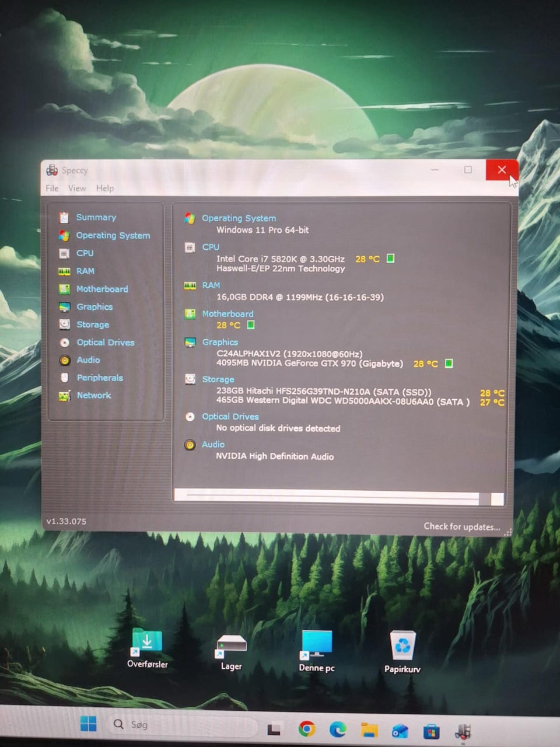Open the Audio sidebar entry
560x747 pixels.
point(88,360)
